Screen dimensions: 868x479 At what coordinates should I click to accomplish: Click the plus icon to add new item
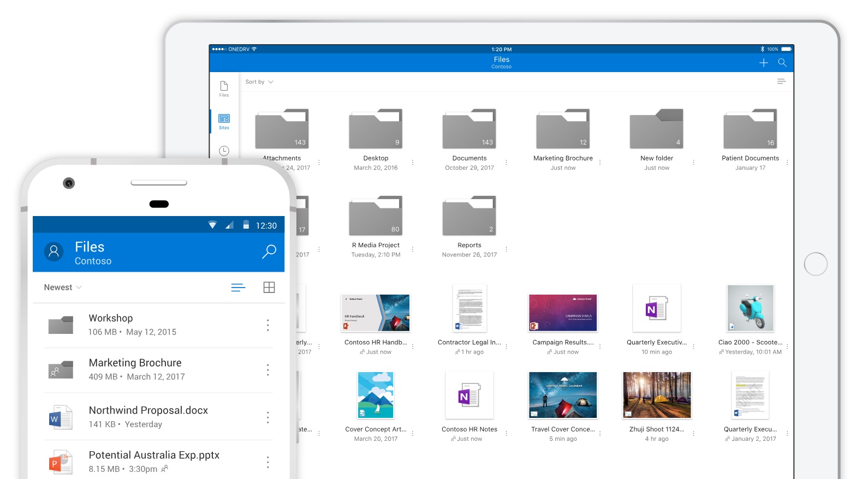763,63
